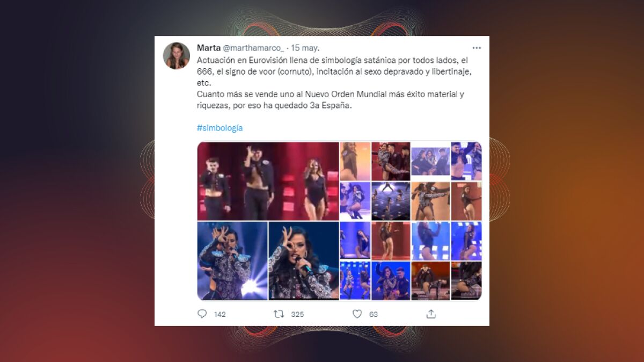
Task: View the 142 replies count
Action: tap(220, 314)
